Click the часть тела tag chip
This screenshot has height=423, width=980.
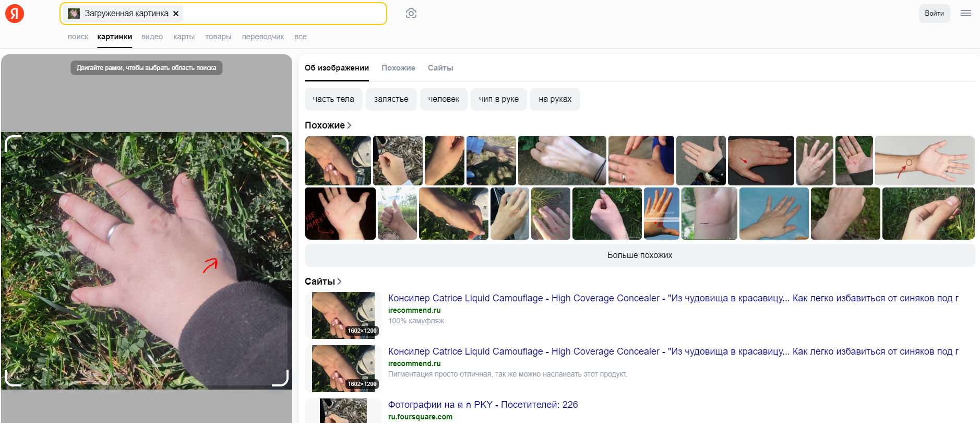click(333, 99)
